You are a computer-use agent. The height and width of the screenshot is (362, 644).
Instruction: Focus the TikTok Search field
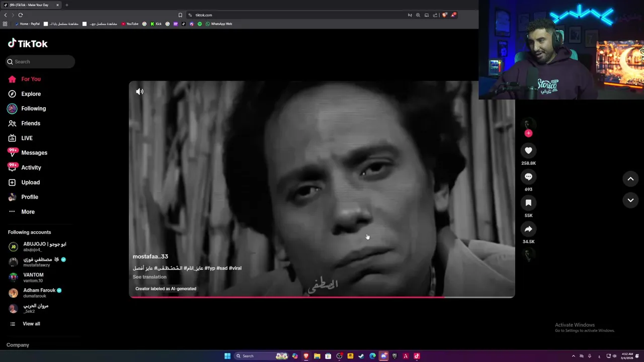[x=40, y=61]
